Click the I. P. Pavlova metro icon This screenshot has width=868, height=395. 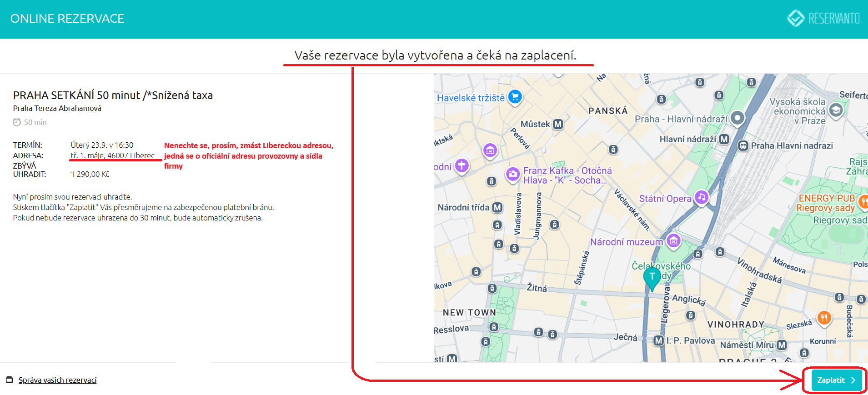coord(658,340)
